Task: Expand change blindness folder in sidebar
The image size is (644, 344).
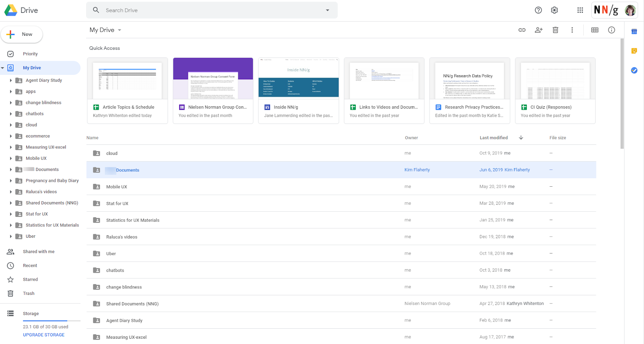Action: click(10, 103)
